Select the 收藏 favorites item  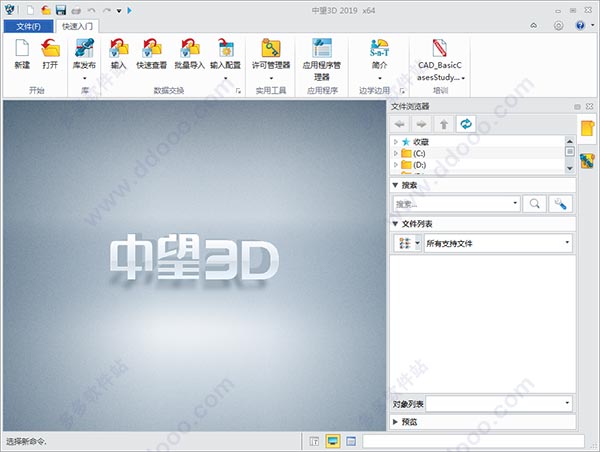pos(421,142)
